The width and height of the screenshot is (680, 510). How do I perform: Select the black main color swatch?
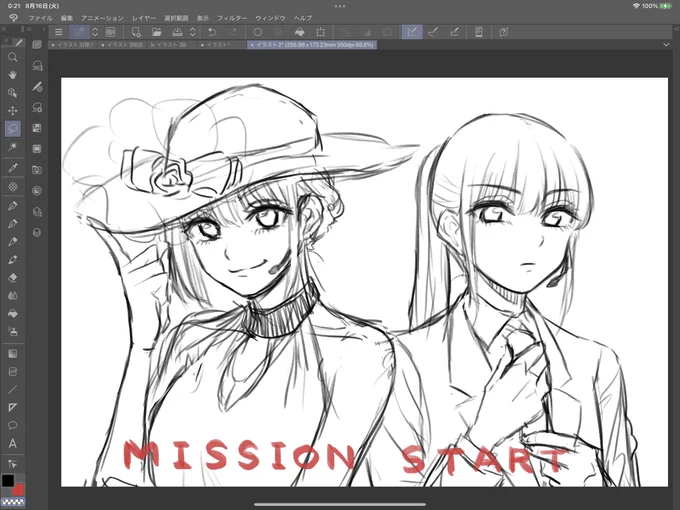click(x=8, y=481)
